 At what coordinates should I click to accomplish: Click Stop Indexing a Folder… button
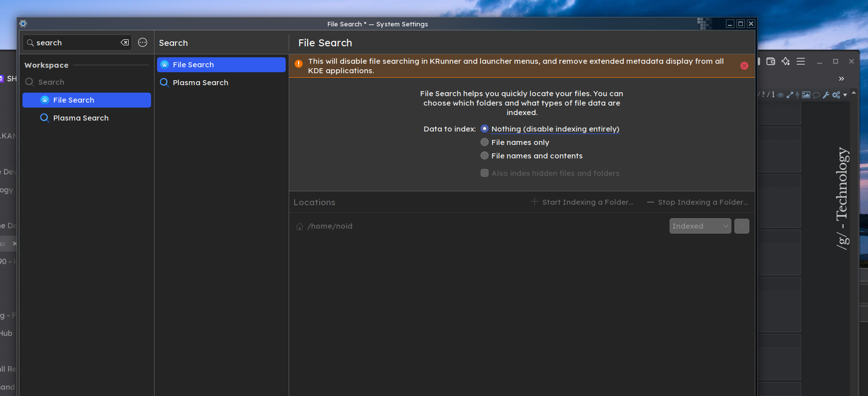point(697,202)
